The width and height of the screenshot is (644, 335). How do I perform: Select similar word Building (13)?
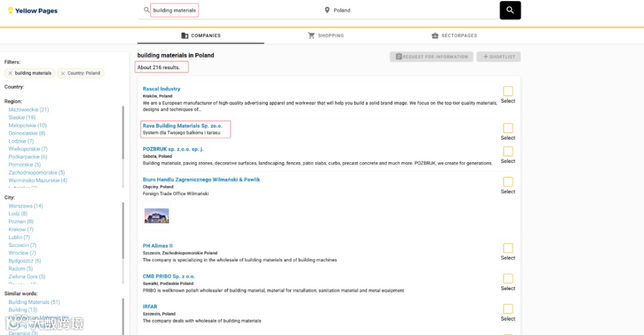tap(23, 309)
